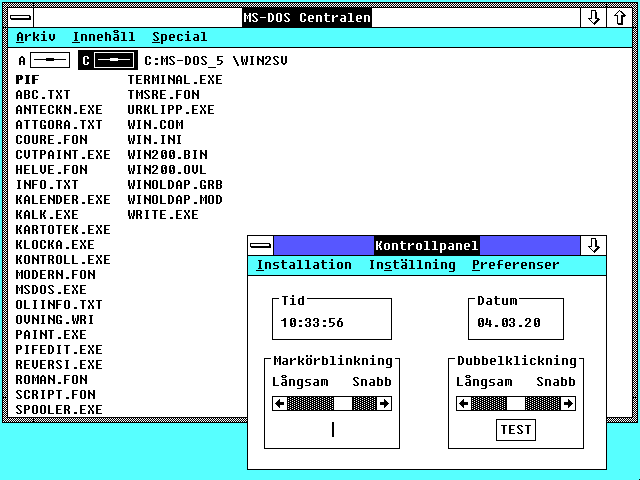This screenshot has width=640, height=480.
Task: Select file WIN.INI
Action: tap(155, 140)
